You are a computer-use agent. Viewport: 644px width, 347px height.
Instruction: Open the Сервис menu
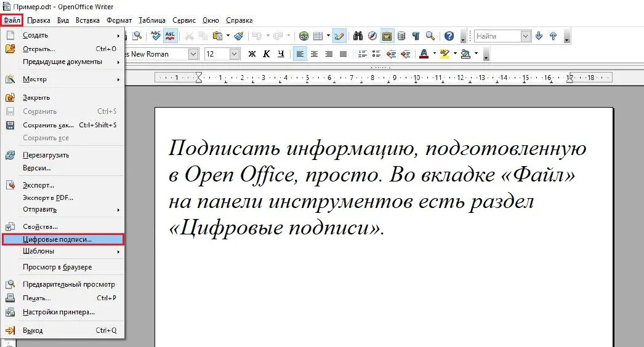(184, 20)
